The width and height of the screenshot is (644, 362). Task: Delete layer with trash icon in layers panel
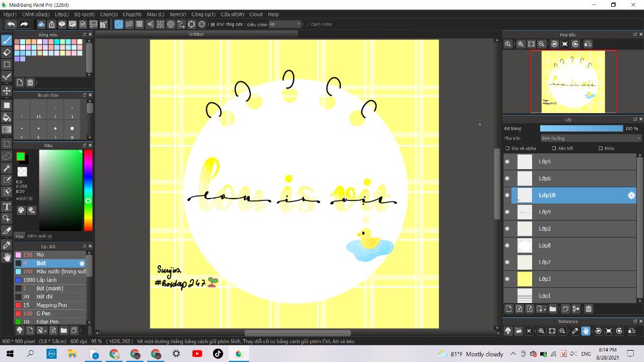click(589, 309)
